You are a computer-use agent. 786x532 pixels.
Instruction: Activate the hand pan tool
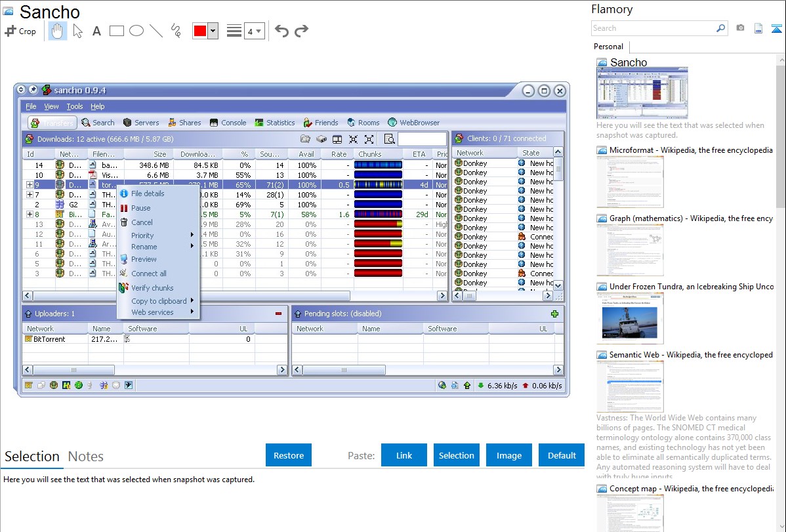point(58,31)
